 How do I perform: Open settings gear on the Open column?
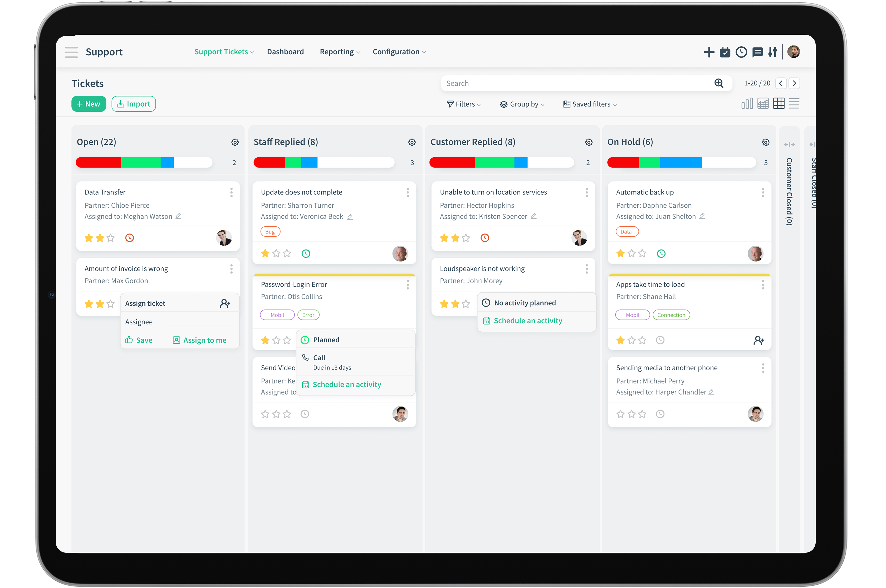click(235, 142)
